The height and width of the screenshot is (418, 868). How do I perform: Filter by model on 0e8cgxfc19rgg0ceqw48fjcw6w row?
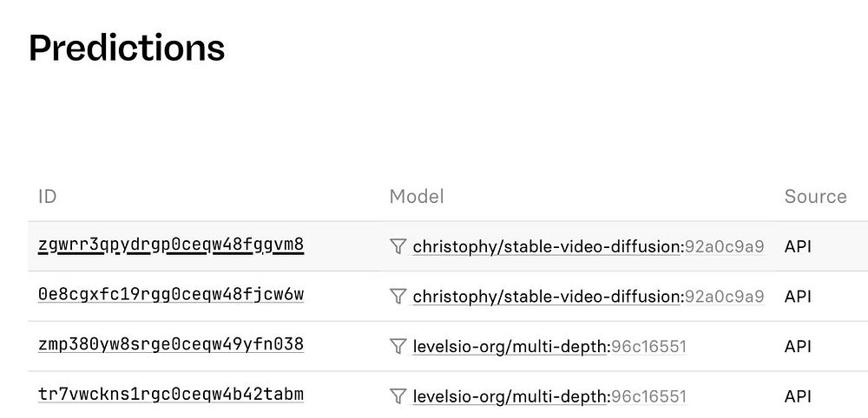pyautogui.click(x=398, y=297)
